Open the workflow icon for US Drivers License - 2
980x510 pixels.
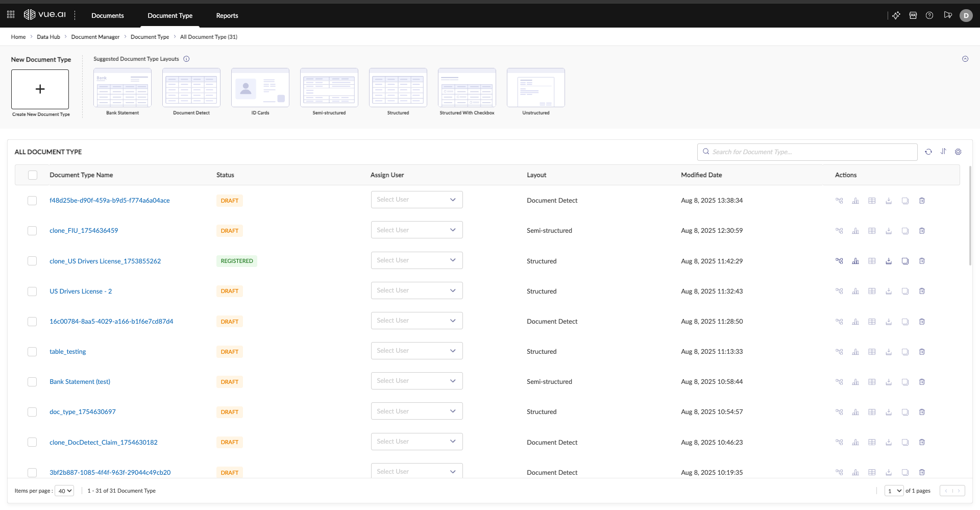pyautogui.click(x=839, y=291)
